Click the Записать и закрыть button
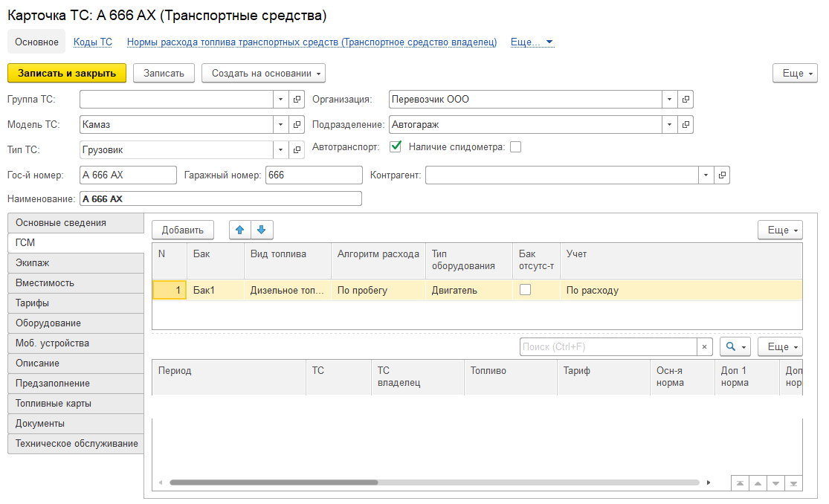The width and height of the screenshot is (829, 504). tap(67, 73)
